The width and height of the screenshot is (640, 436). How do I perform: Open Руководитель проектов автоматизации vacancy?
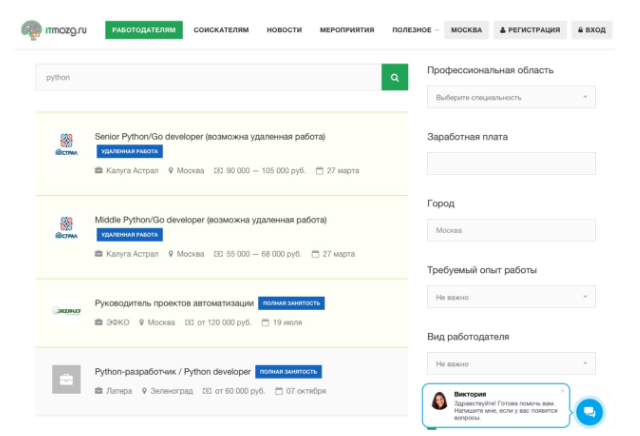click(174, 303)
